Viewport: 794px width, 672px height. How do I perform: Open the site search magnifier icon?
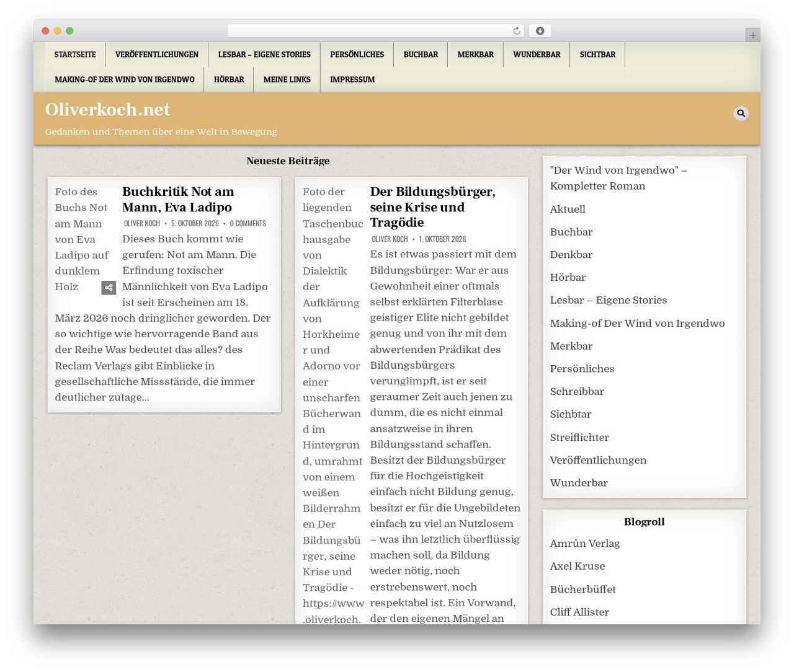click(x=741, y=113)
